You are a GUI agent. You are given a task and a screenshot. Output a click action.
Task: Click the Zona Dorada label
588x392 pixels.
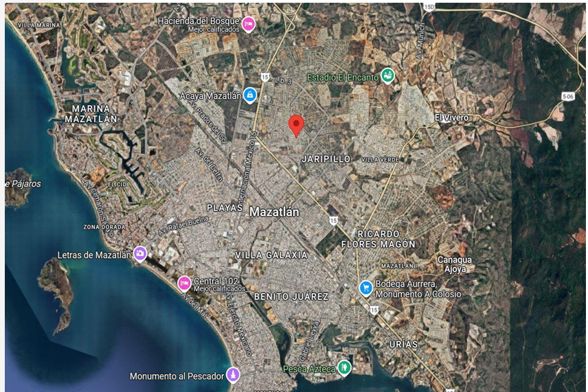pyautogui.click(x=104, y=227)
